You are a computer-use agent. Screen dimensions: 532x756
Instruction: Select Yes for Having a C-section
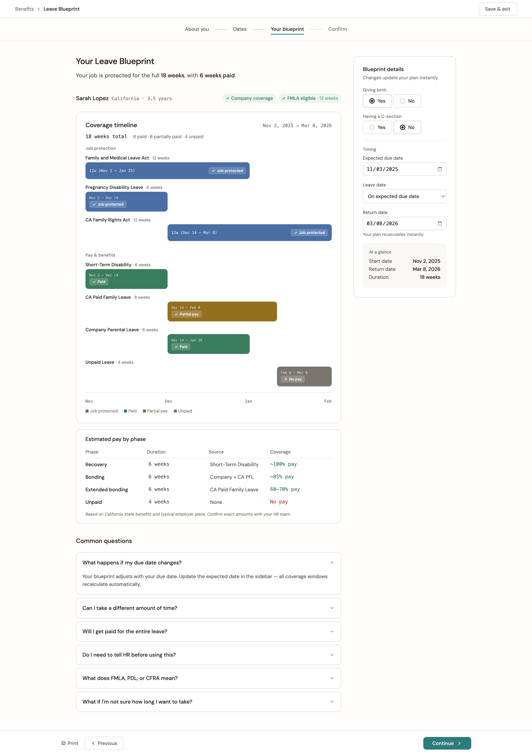pos(377,128)
